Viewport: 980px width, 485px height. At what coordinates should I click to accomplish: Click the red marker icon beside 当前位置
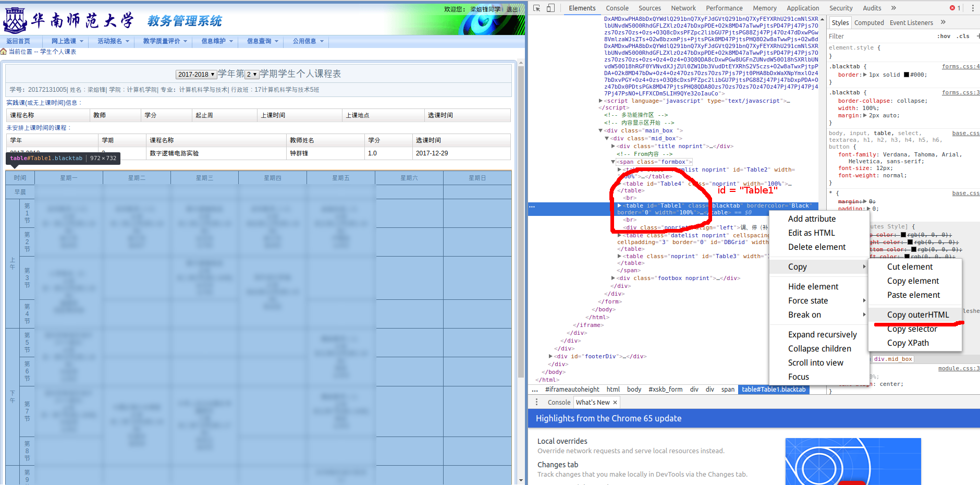click(x=4, y=52)
